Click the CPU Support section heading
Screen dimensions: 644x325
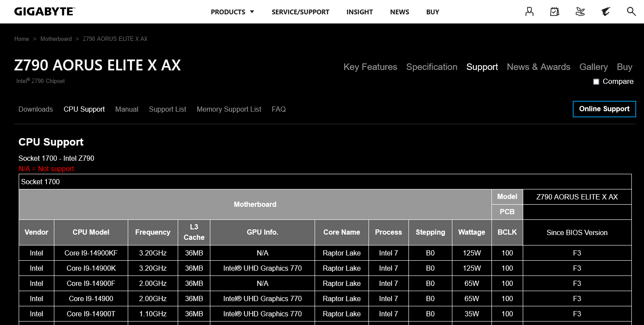coord(51,142)
